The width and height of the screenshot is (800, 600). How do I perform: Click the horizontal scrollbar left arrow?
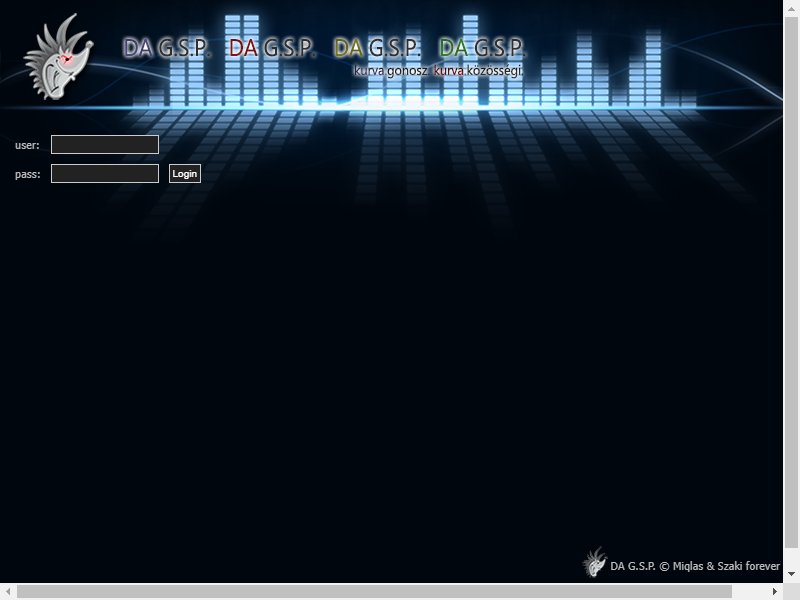click(x=8, y=591)
